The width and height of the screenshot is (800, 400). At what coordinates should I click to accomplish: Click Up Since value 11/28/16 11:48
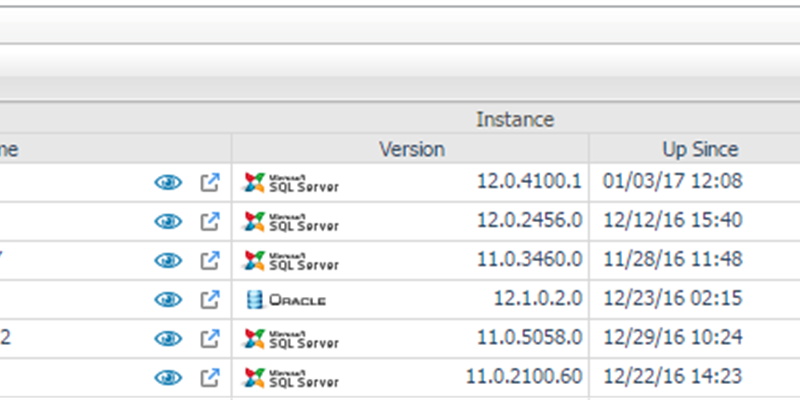coord(672,260)
